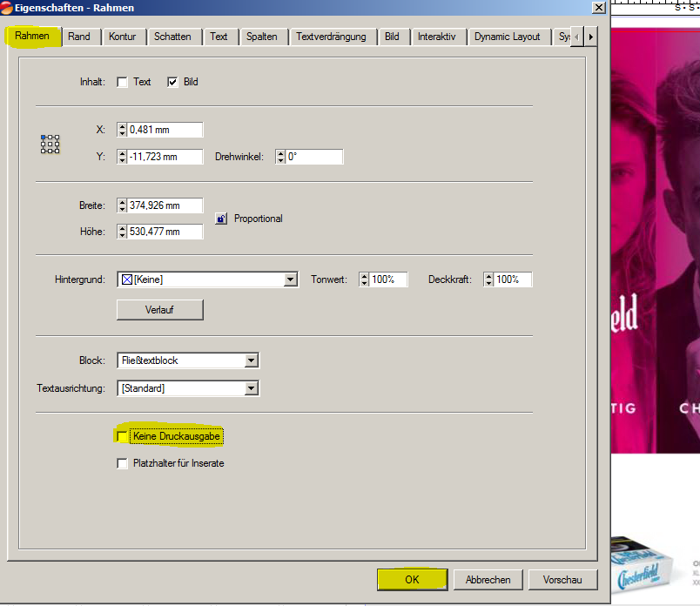Click the Verlauf button
This screenshot has height=606, width=700.
[160, 310]
